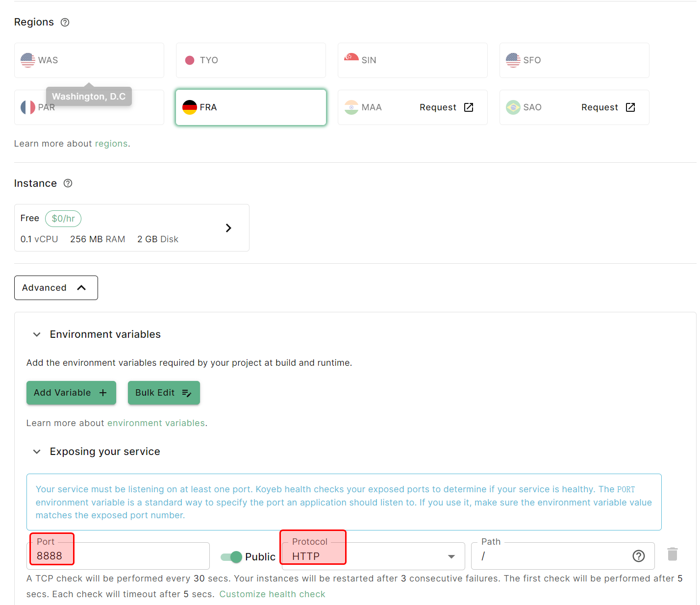
Task: Click the question mark icon in Path field
Action: [x=638, y=556]
